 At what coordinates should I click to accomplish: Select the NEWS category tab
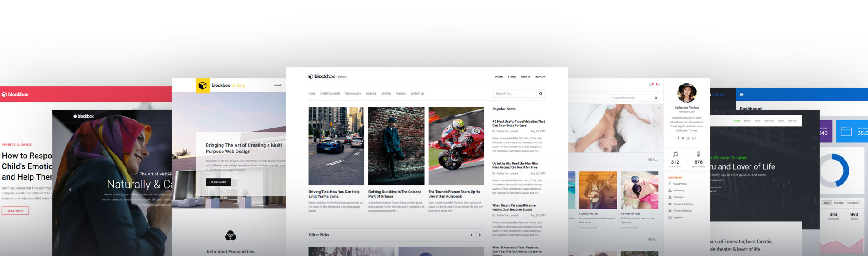click(x=312, y=94)
